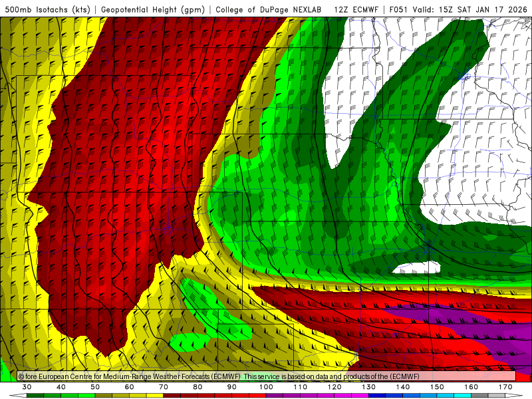Click the '170' value on the color scale
Image resolution: width=532 pixels, height=399 pixels.
505,387
